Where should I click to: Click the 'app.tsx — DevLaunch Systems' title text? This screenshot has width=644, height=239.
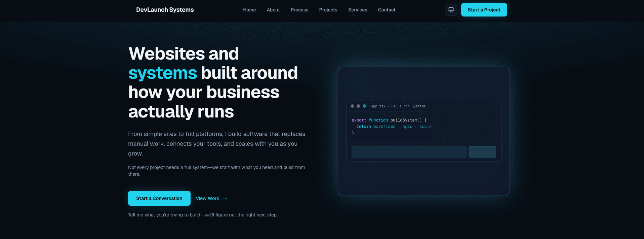(x=398, y=106)
